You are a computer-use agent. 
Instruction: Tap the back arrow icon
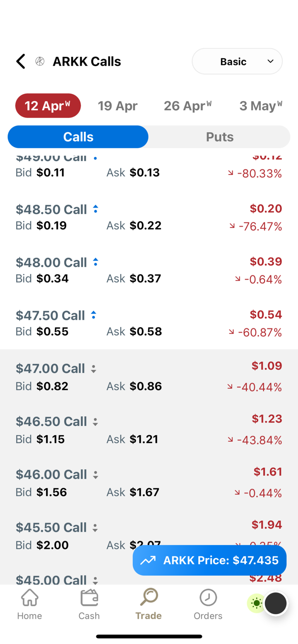tap(21, 62)
